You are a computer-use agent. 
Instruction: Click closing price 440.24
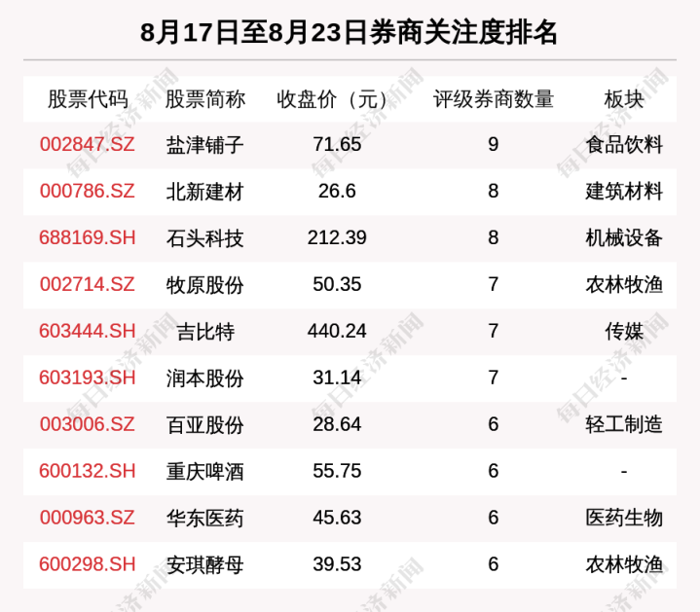(337, 331)
